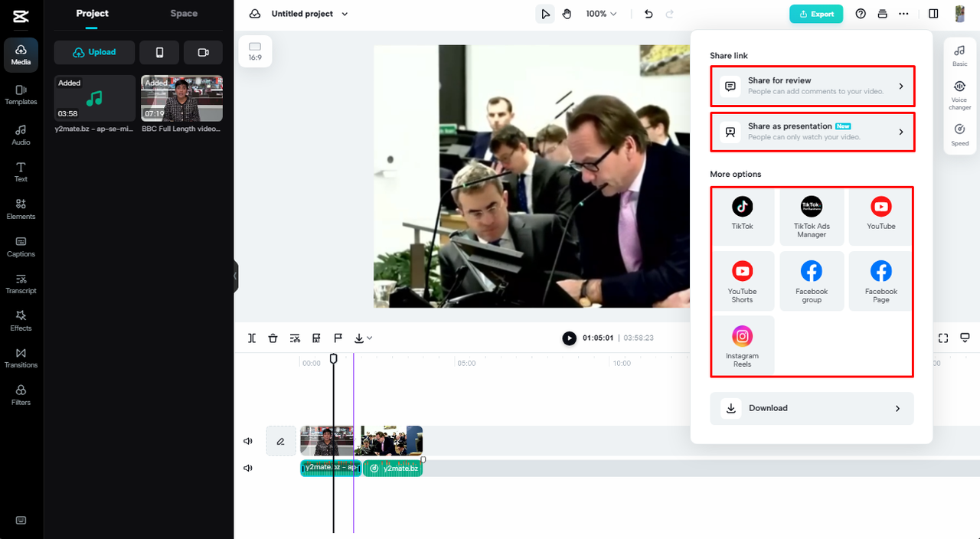
Task: Open the Audio panel
Action: pyautogui.click(x=21, y=135)
